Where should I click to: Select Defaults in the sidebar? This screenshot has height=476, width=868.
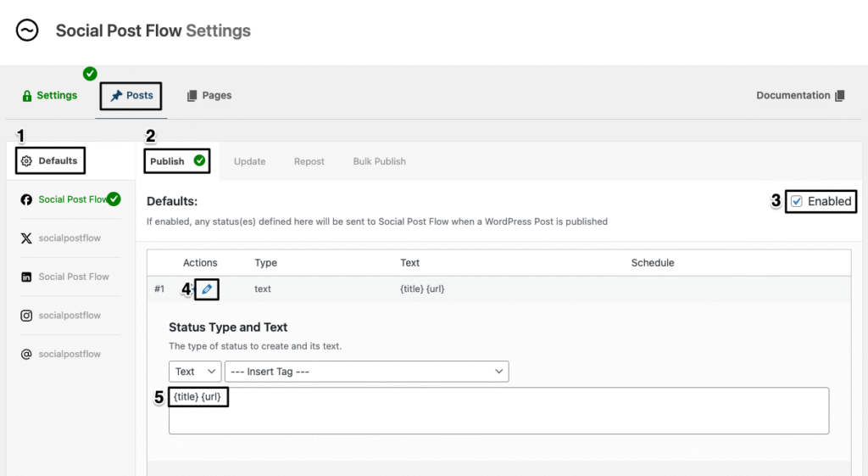(x=50, y=160)
